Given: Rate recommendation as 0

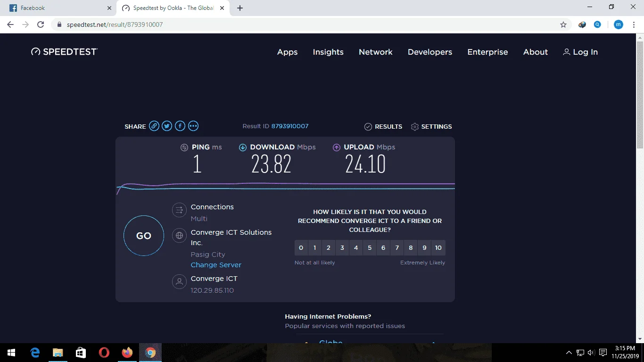Looking at the screenshot, I should pyautogui.click(x=301, y=248).
